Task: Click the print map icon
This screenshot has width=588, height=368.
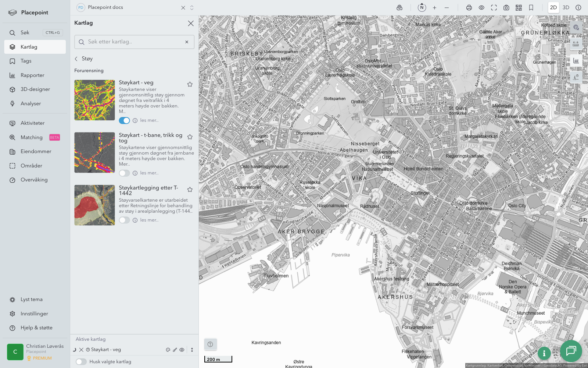Action: click(469, 8)
